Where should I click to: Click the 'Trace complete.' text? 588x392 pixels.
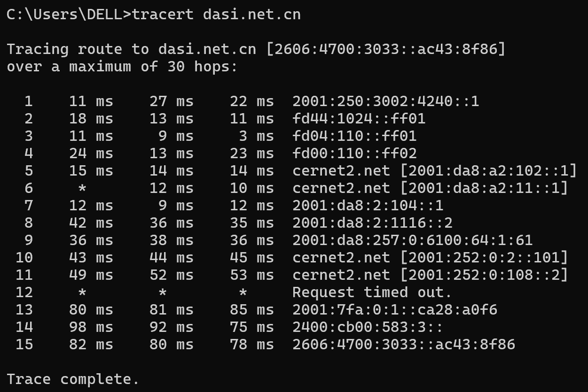[x=73, y=379]
